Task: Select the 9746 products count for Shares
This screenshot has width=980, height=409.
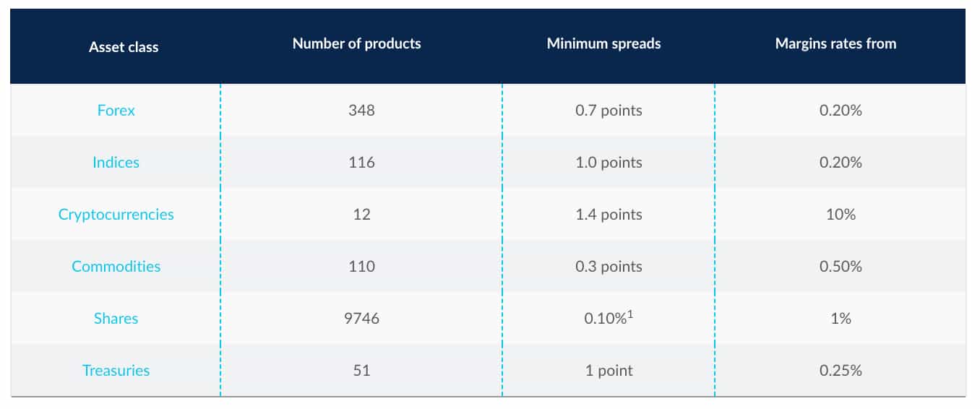Action: pyautogui.click(x=361, y=319)
